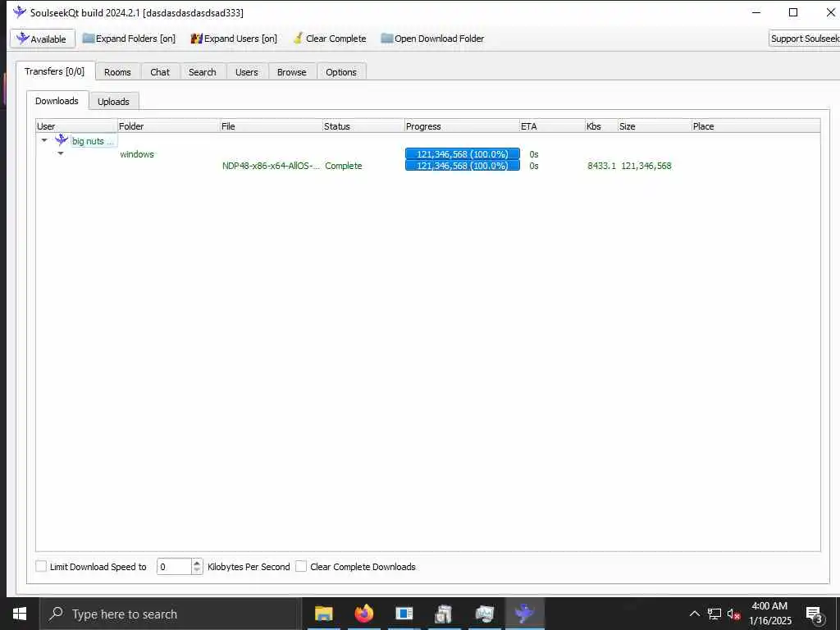This screenshot has width=840, height=630.
Task: Click the Clear Complete button
Action: point(330,39)
